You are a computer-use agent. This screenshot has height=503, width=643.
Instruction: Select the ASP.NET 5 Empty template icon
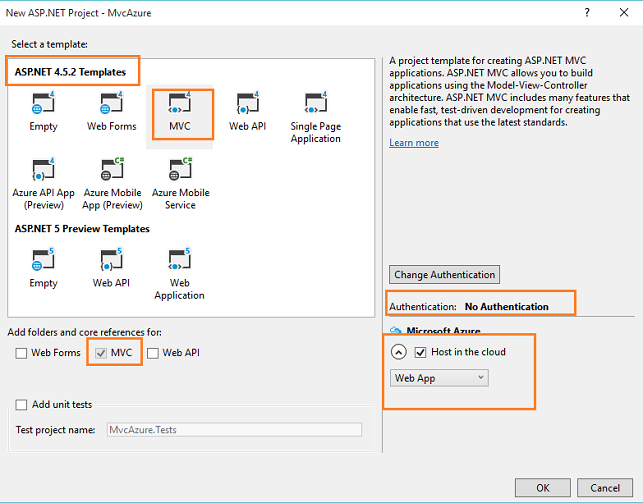[43, 259]
